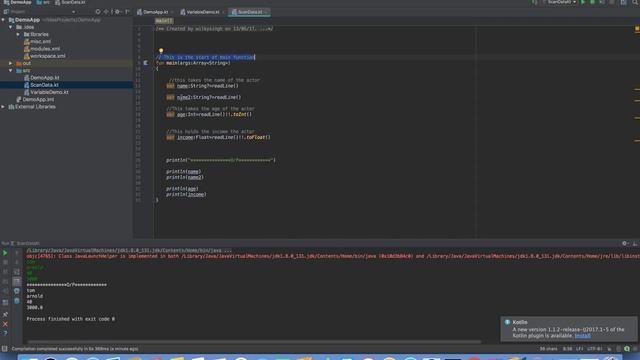Image resolution: width=640 pixels, height=360 pixels.
Task: Click the print icon in the Run console toolbar
Action: (x=17, y=291)
